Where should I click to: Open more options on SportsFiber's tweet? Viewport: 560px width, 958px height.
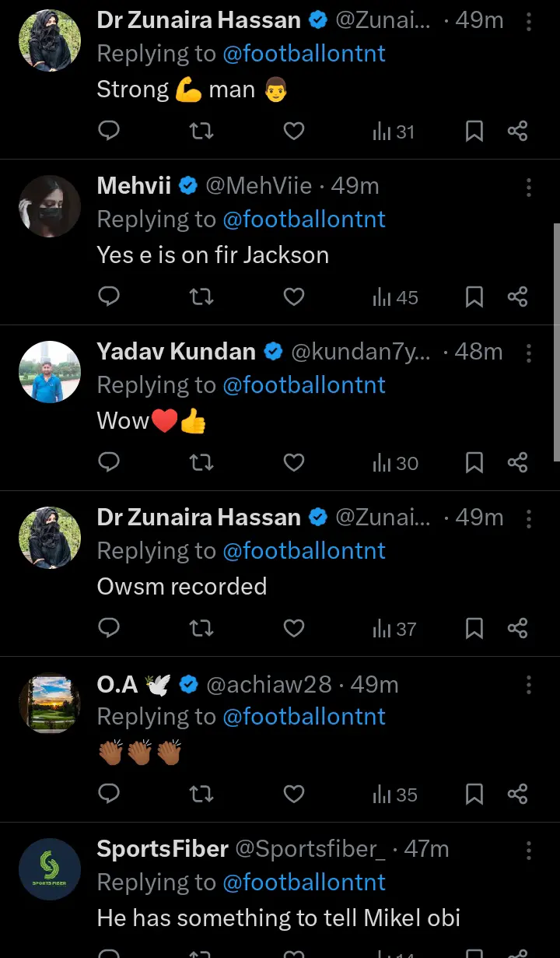click(x=529, y=849)
